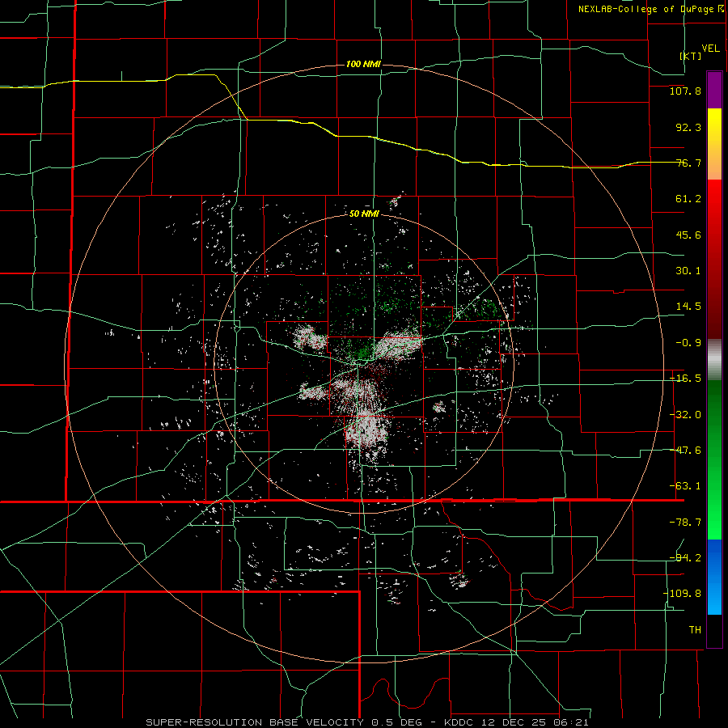728x728 pixels.
Task: Click the -78.7 velocity scale value
Action: tap(685, 523)
